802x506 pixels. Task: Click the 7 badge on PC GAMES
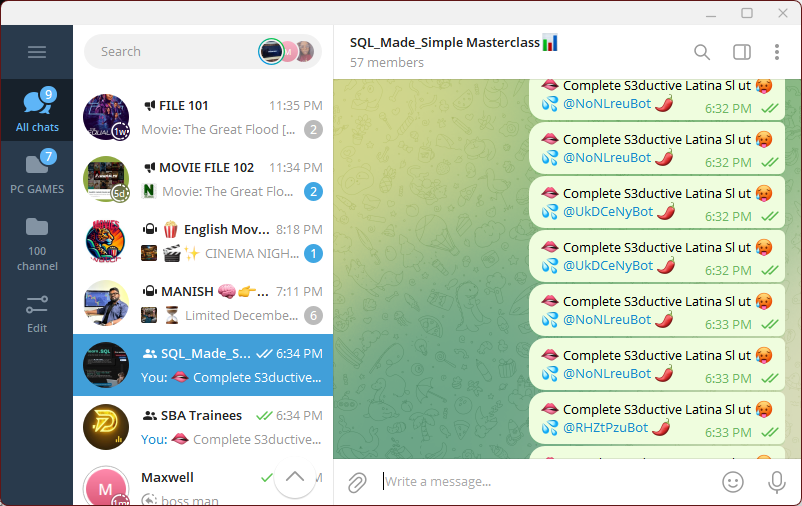[x=48, y=156]
